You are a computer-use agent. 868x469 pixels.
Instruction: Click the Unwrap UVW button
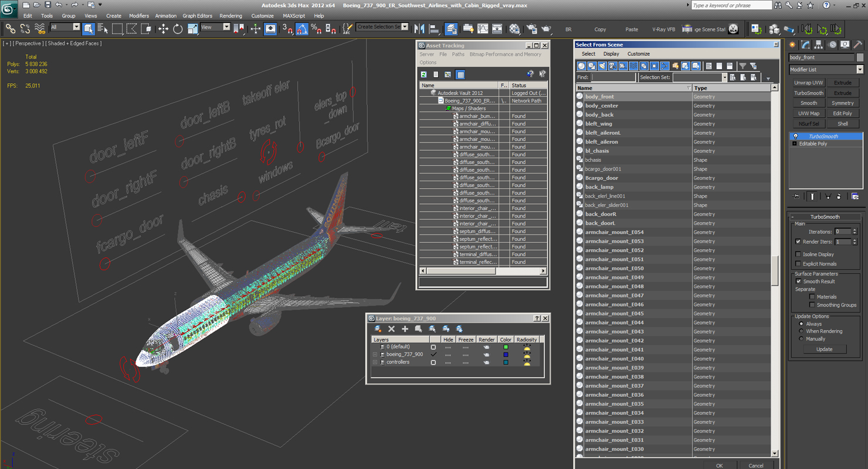click(x=809, y=83)
